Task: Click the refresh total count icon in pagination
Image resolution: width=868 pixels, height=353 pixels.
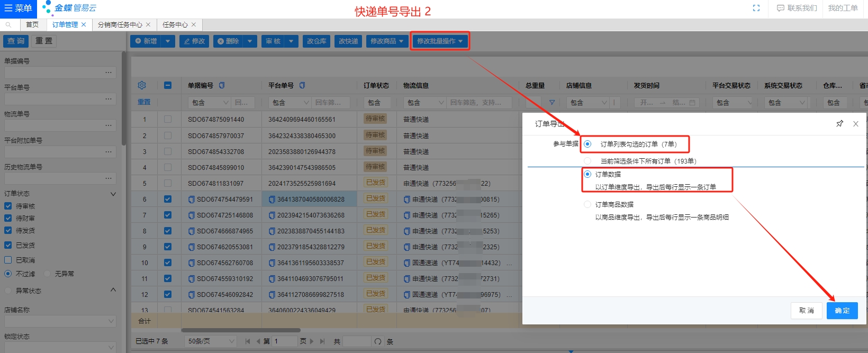Action: click(378, 341)
